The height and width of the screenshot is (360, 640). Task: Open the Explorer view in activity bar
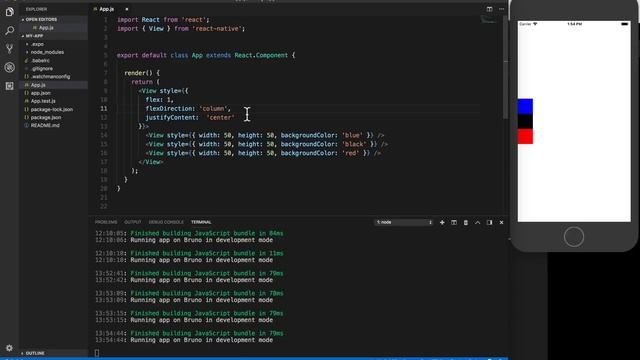tap(9, 12)
